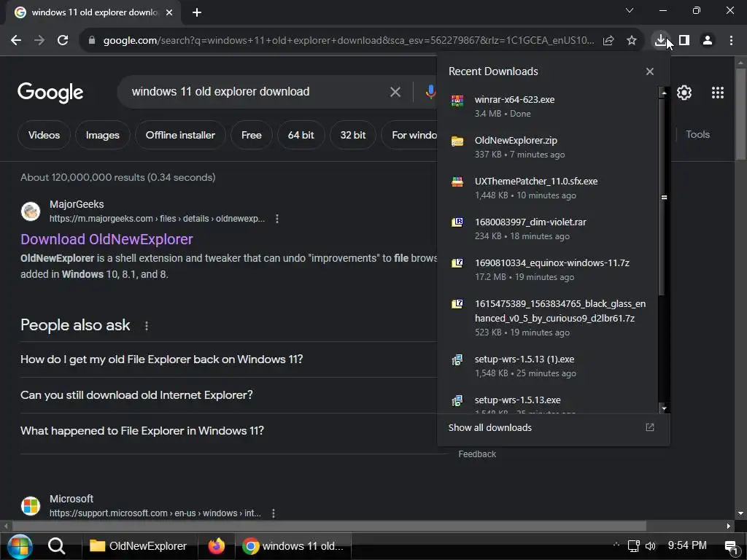The width and height of the screenshot is (747, 560).
Task: Clear the search query with the X
Action: tap(395, 92)
